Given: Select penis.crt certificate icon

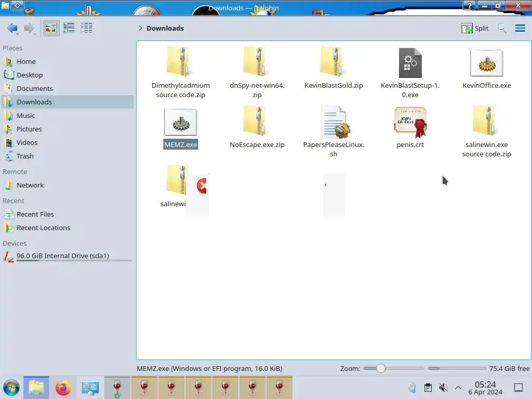Looking at the screenshot, I should click(x=410, y=122).
